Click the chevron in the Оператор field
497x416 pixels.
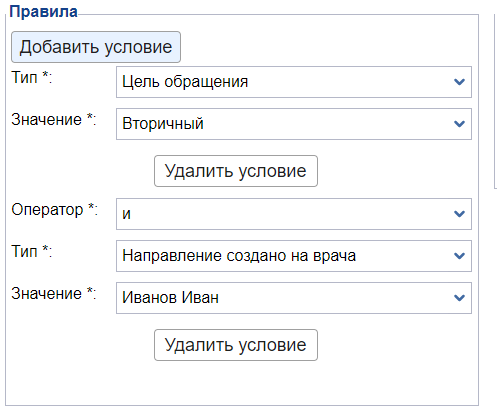click(x=459, y=214)
